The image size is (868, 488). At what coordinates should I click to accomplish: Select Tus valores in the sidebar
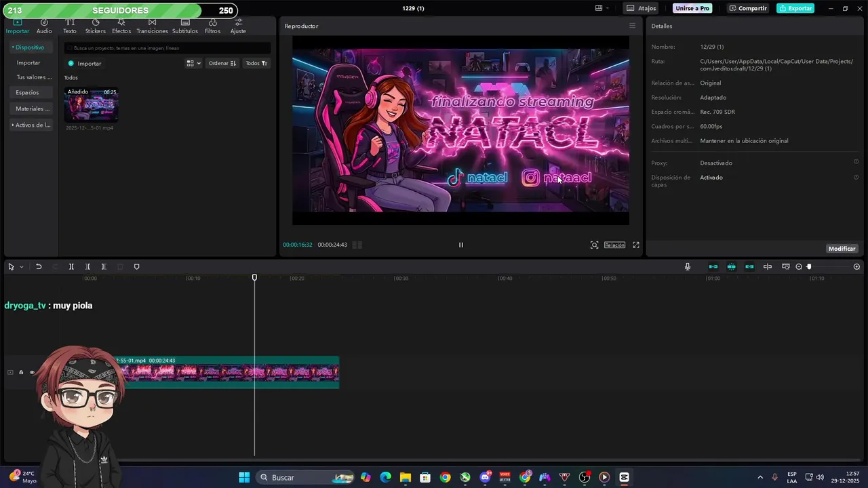click(x=34, y=77)
